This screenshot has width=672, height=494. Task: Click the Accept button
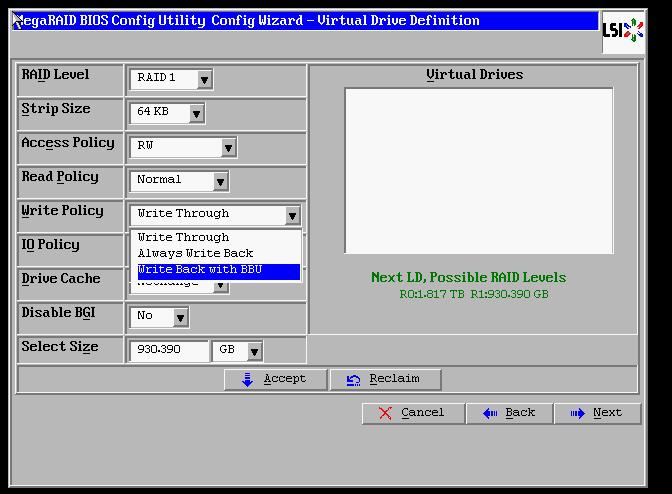[275, 379]
